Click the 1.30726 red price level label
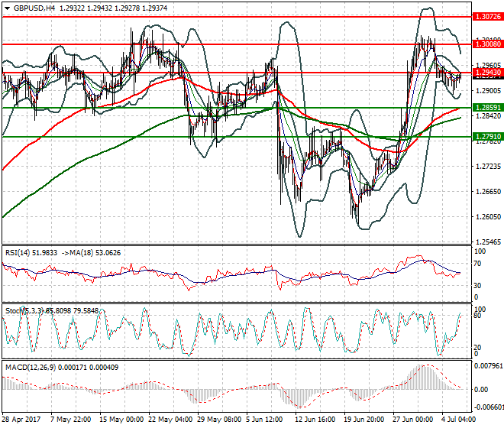 point(488,16)
